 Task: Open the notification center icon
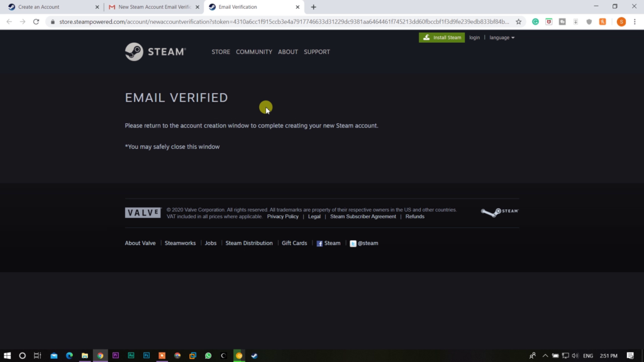(630, 356)
